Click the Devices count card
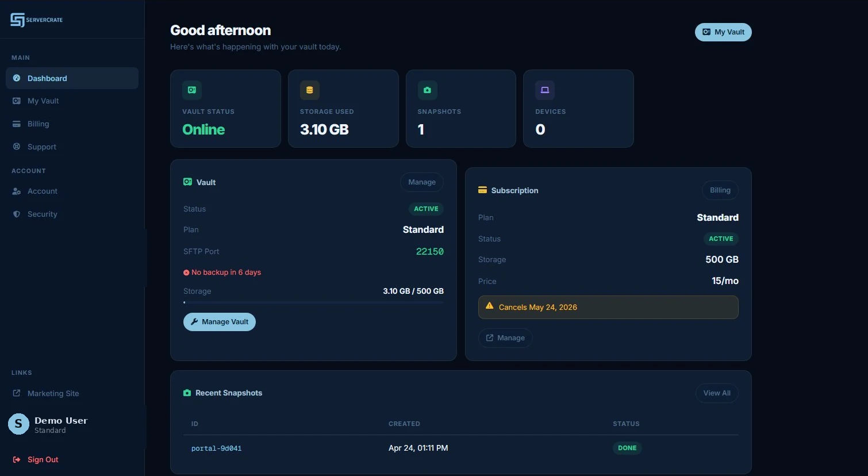Image resolution: width=868 pixels, height=476 pixels. (578, 109)
